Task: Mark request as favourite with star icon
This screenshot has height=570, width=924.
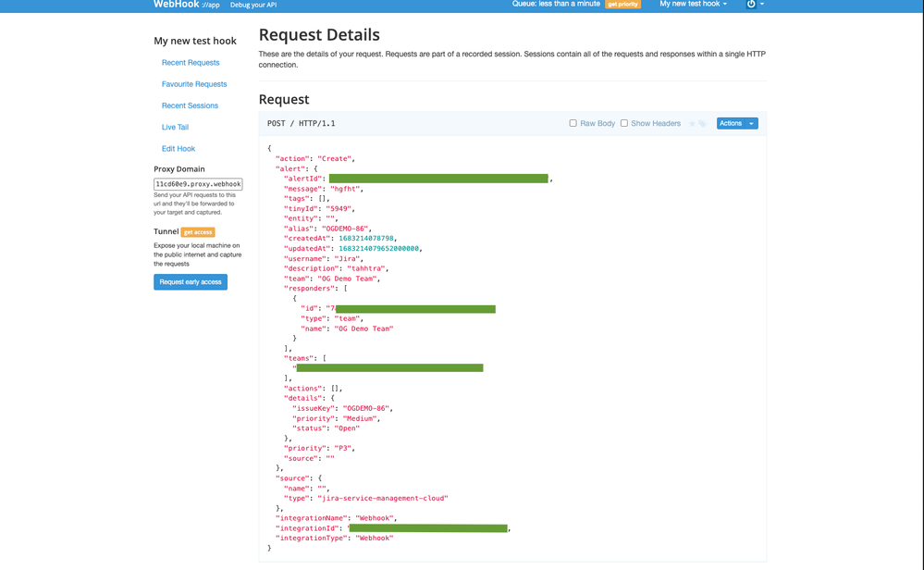Action: coord(693,124)
